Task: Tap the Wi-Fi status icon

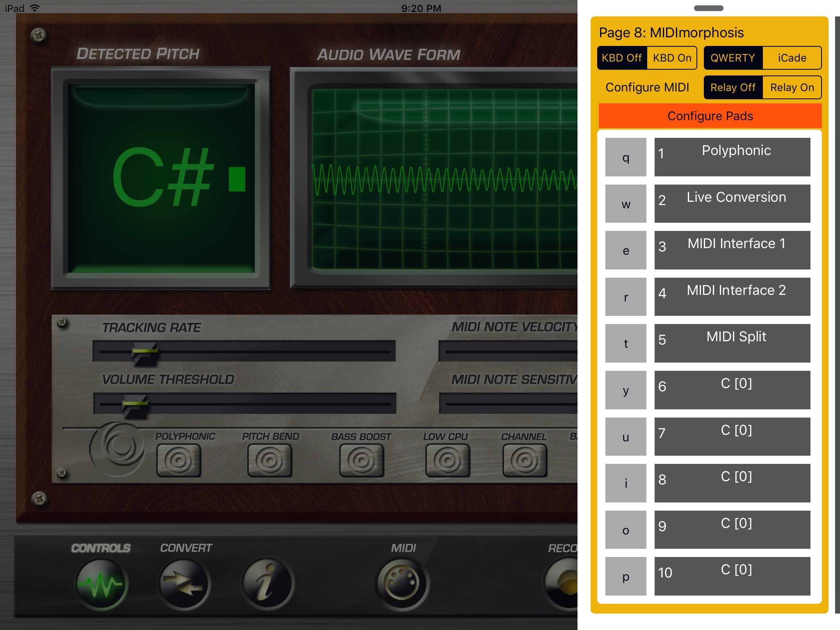Action: pos(35,8)
